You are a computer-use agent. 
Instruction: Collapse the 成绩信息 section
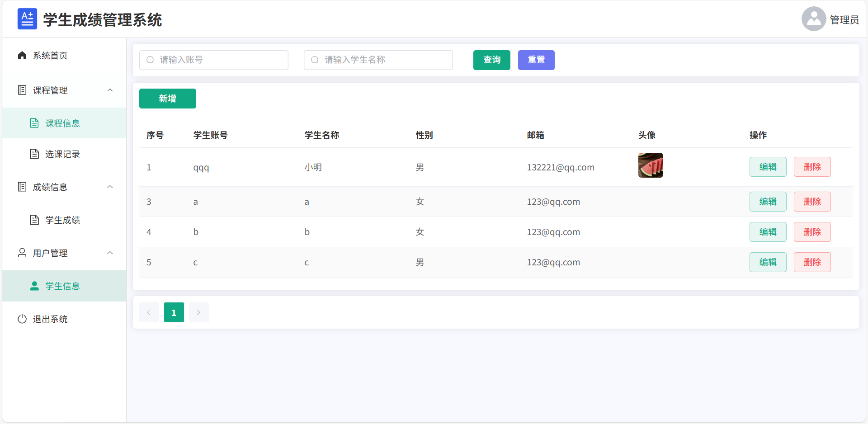(x=110, y=187)
